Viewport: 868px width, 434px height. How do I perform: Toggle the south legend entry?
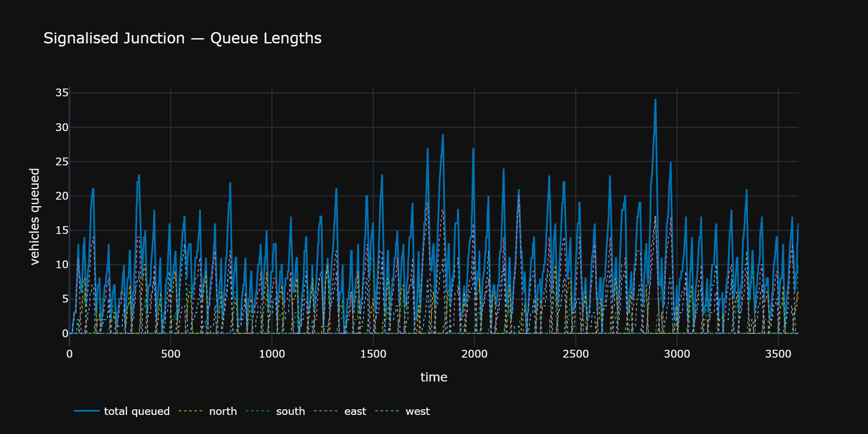pos(275,411)
